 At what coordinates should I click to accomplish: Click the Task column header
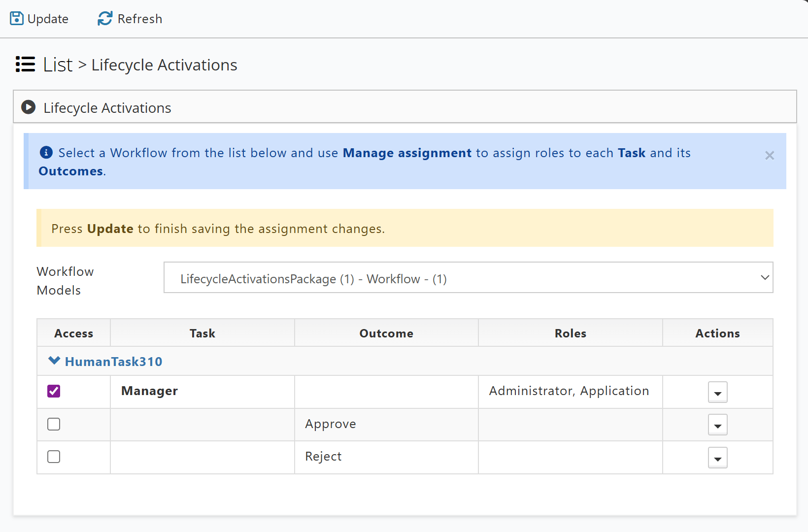pyautogui.click(x=202, y=333)
